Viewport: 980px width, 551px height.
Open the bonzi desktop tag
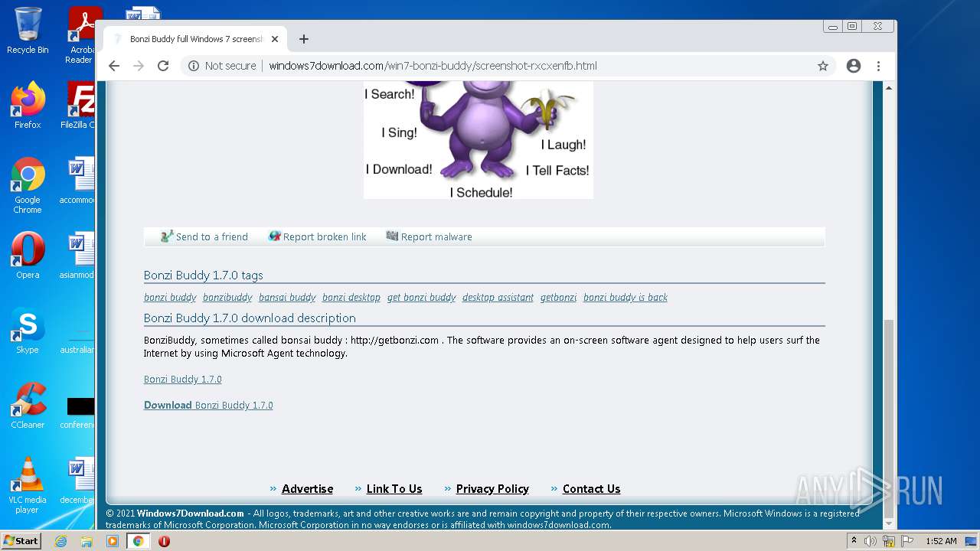351,297
